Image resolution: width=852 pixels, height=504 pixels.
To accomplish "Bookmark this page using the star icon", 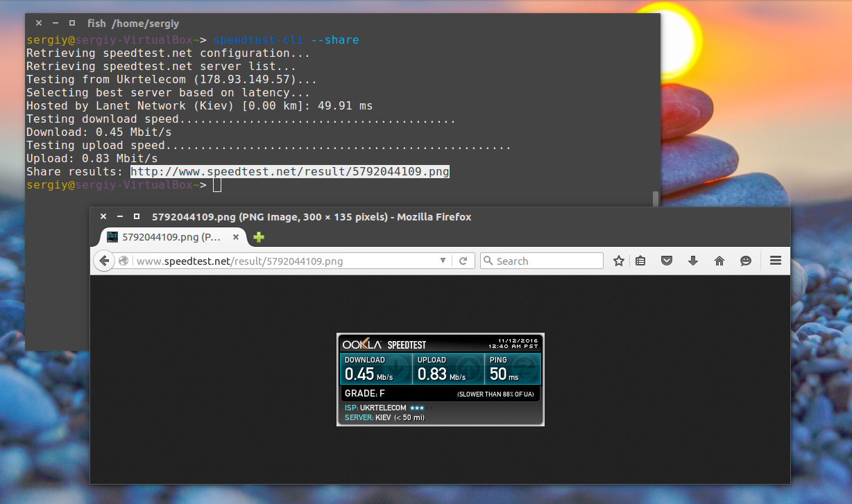I will (618, 261).
